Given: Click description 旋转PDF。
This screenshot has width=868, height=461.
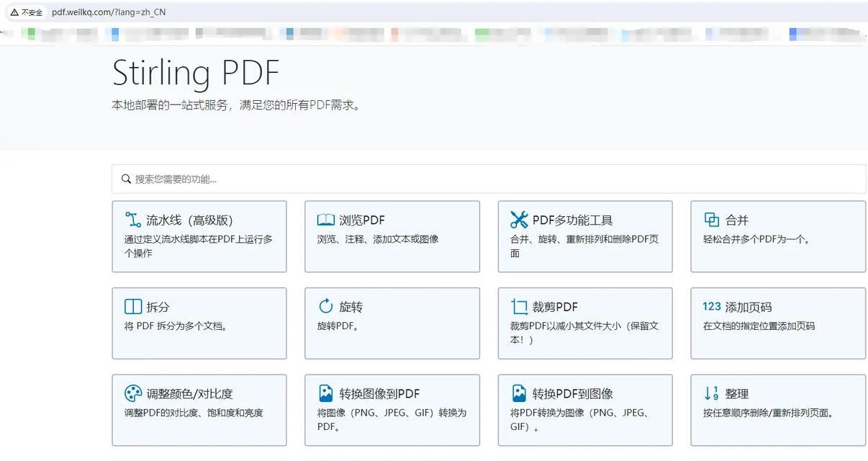Looking at the screenshot, I should pos(338,326).
